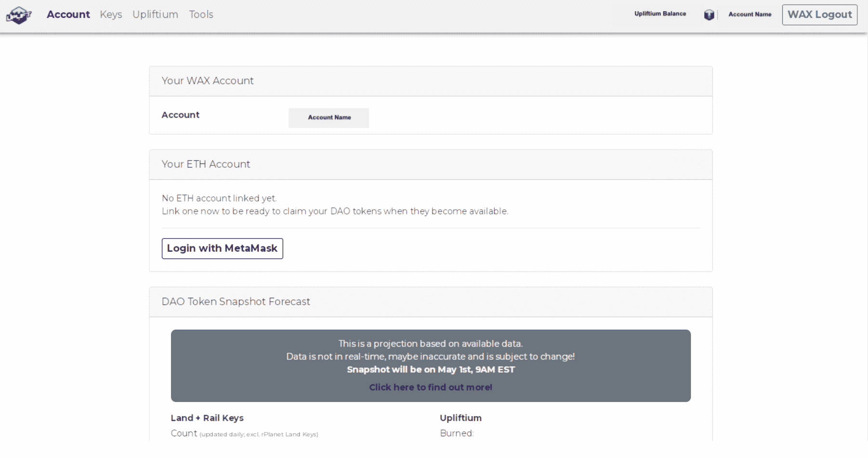
Task: Click 'Snapshot will be on May 1st, 9AM EST'
Action: 431,370
